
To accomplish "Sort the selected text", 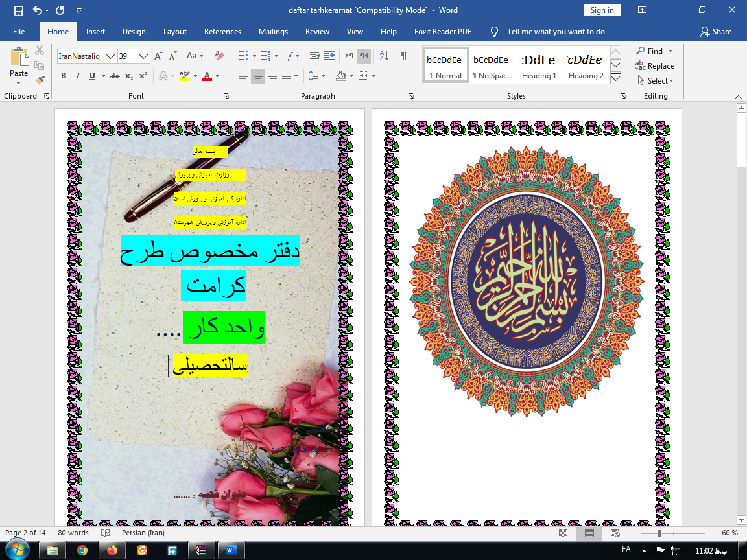I will pos(384,56).
